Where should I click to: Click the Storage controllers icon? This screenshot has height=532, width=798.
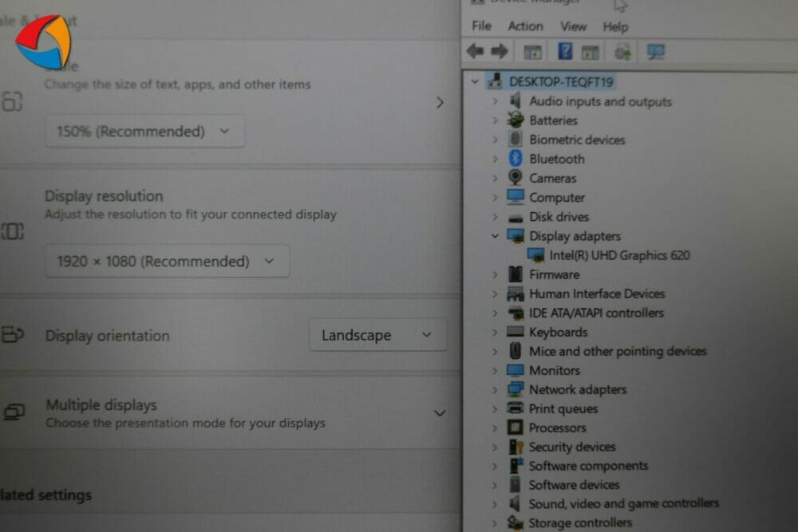(x=515, y=522)
